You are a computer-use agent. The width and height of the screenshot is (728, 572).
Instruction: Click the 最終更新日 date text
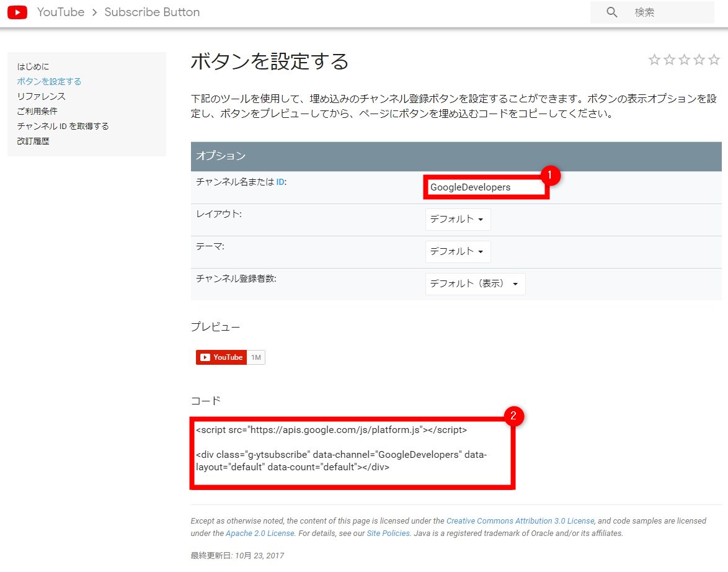(237, 555)
